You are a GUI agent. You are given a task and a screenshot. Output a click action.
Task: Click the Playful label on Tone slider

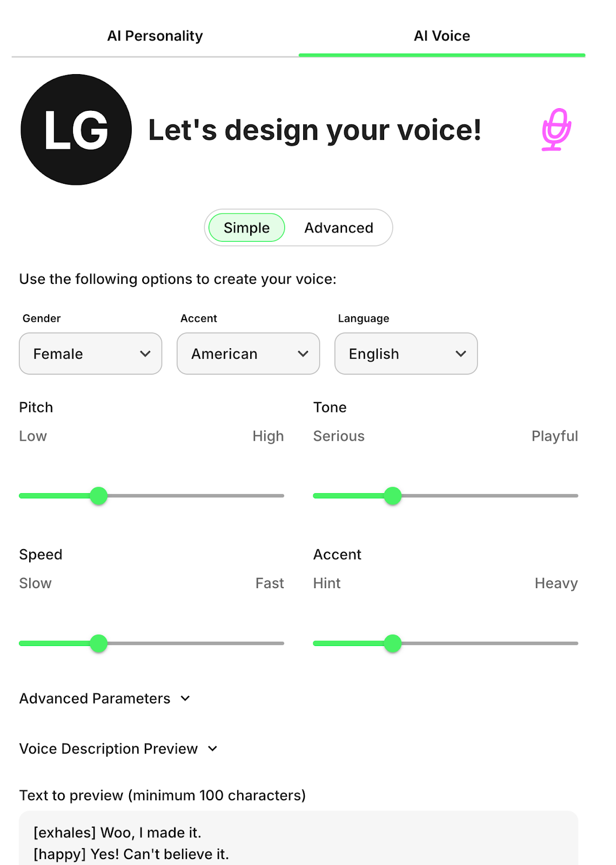click(555, 436)
